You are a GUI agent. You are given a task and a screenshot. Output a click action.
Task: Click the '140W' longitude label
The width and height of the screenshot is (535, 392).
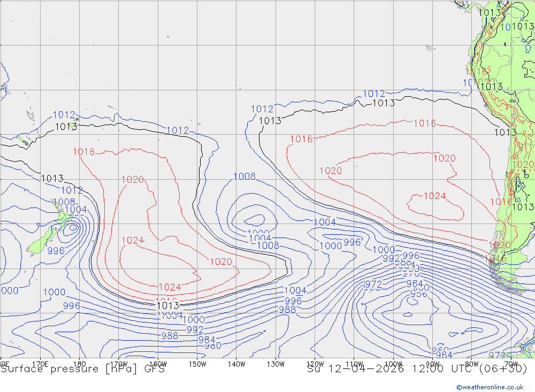point(236,364)
